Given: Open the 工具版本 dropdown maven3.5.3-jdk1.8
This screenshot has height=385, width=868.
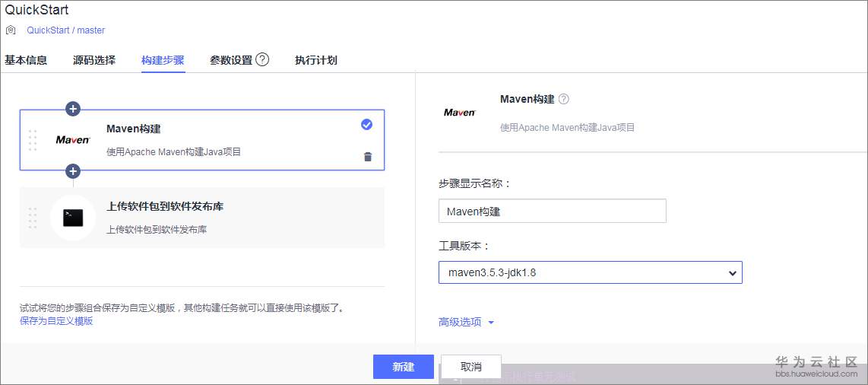Looking at the screenshot, I should point(590,272).
